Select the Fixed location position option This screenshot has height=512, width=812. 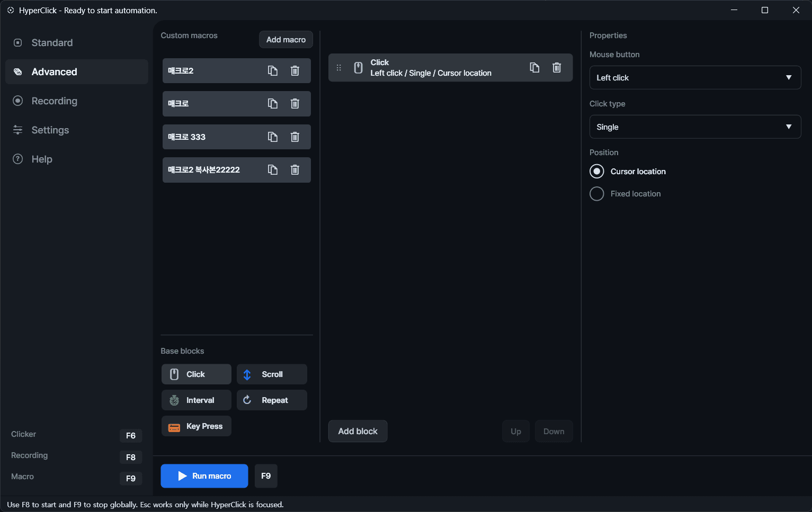coord(596,193)
